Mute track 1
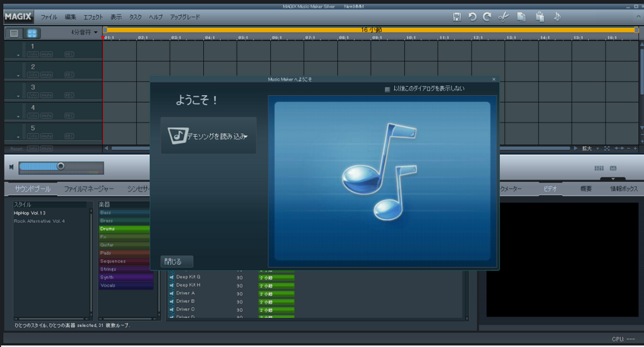The image size is (644, 347). (47, 54)
